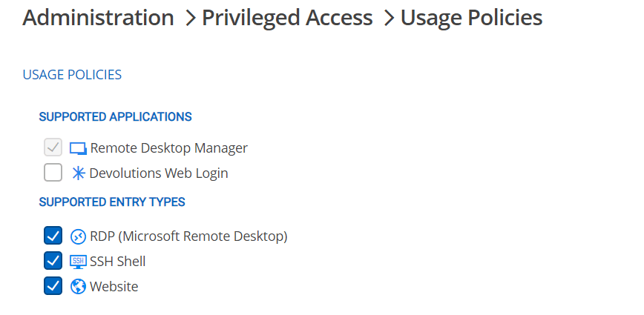This screenshot has height=315, width=644.
Task: Click the Supported Entry Types heading
Action: pyautogui.click(x=112, y=202)
